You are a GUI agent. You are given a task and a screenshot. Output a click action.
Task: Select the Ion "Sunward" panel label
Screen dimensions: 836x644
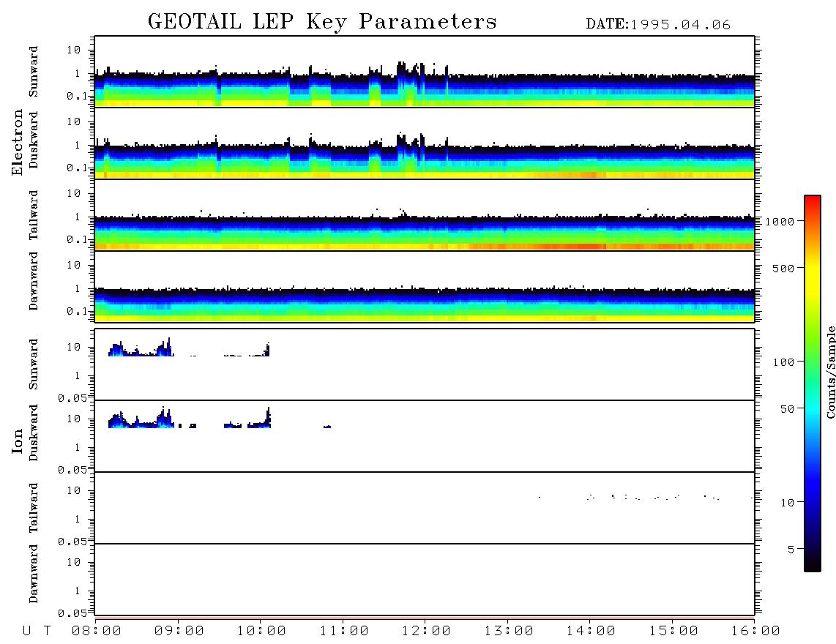tap(34, 364)
